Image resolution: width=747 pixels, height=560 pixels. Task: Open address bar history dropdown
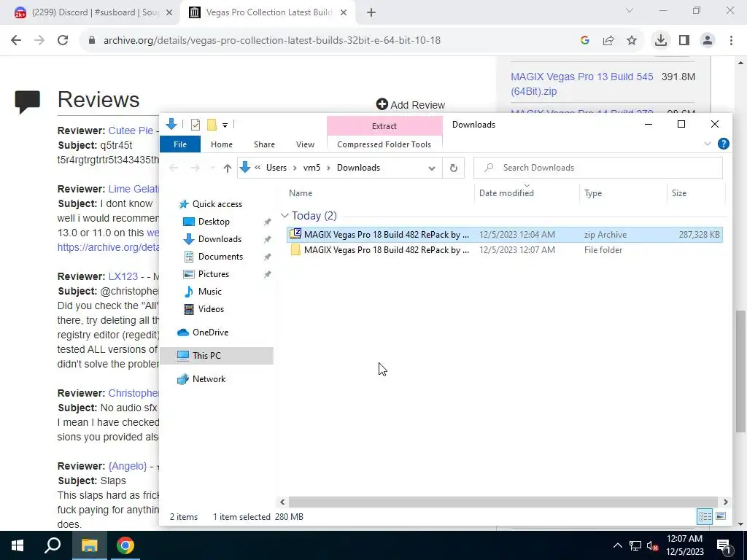432,168
